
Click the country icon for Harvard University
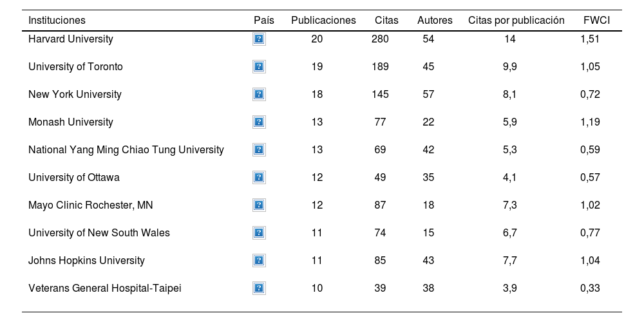coord(259,39)
